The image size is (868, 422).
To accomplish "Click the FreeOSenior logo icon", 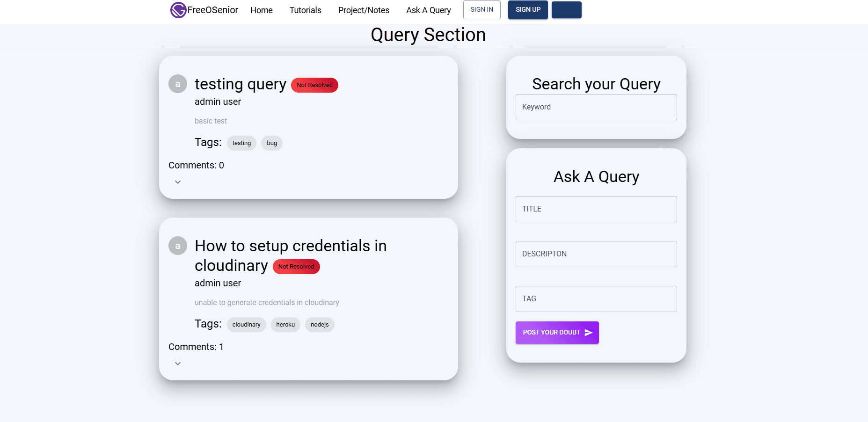I will tap(178, 10).
